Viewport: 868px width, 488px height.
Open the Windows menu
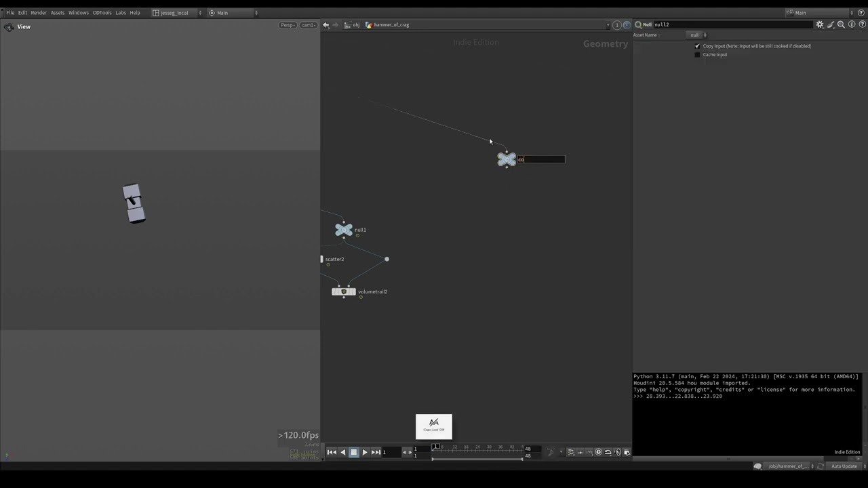pyautogui.click(x=79, y=13)
